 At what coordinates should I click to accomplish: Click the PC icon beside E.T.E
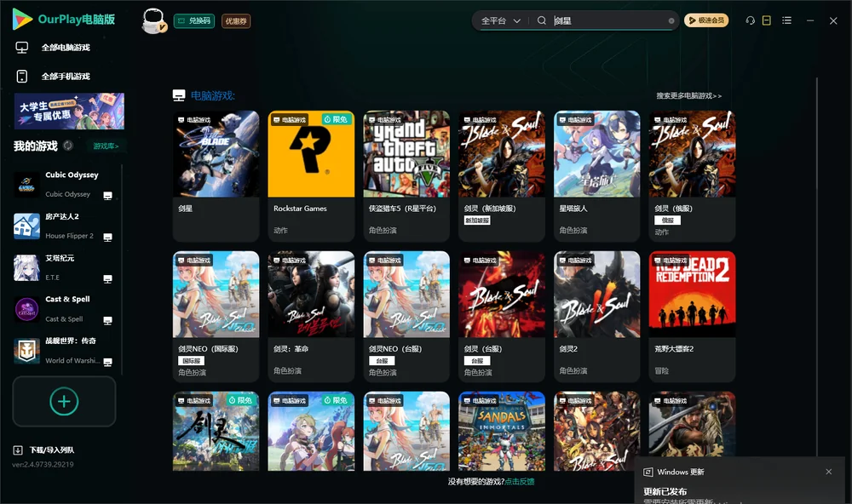(x=107, y=279)
